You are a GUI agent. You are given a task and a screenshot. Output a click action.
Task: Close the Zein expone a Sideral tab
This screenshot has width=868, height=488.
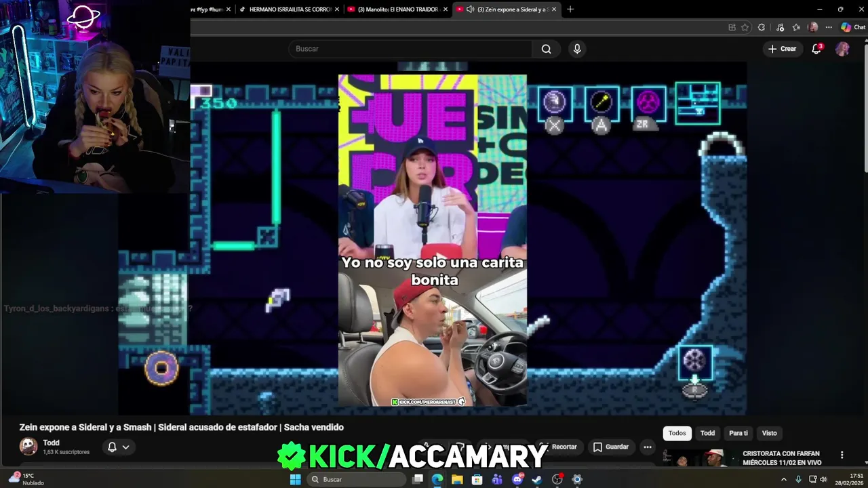coord(554,9)
